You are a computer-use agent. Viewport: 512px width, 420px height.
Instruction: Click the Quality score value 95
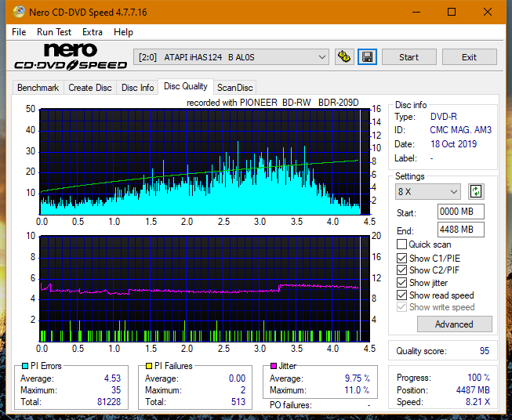[x=485, y=351]
